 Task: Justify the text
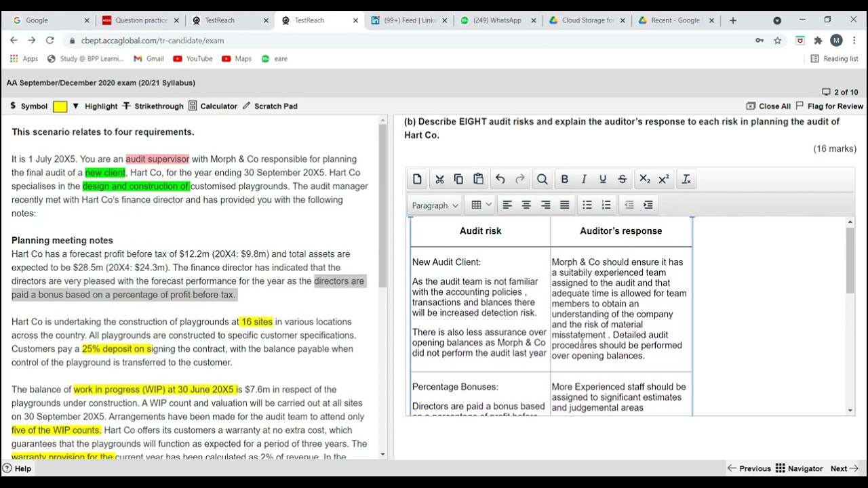click(x=564, y=205)
